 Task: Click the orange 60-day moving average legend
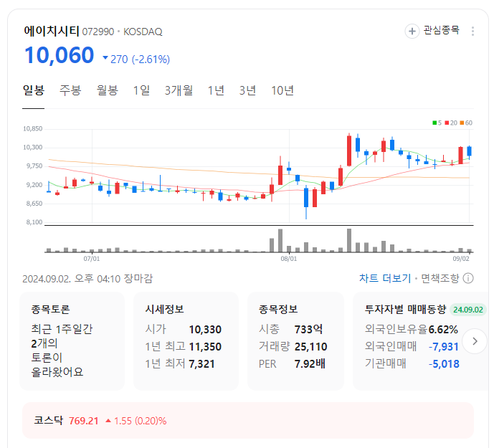pyautogui.click(x=466, y=123)
